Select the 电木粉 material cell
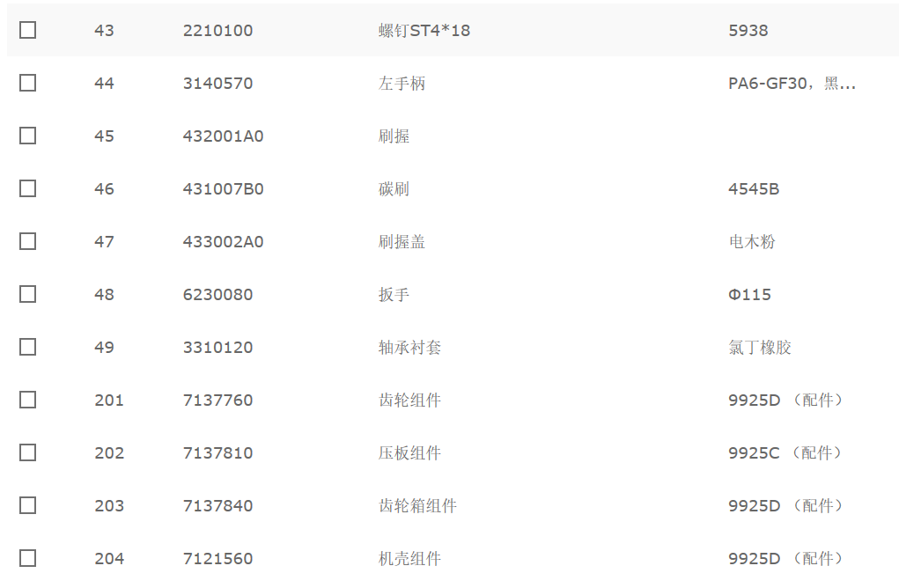The height and width of the screenshot is (588, 899). [x=752, y=242]
